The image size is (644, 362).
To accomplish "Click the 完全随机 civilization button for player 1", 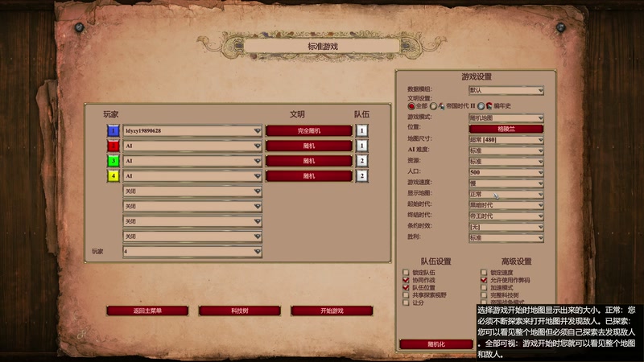I will [x=309, y=130].
